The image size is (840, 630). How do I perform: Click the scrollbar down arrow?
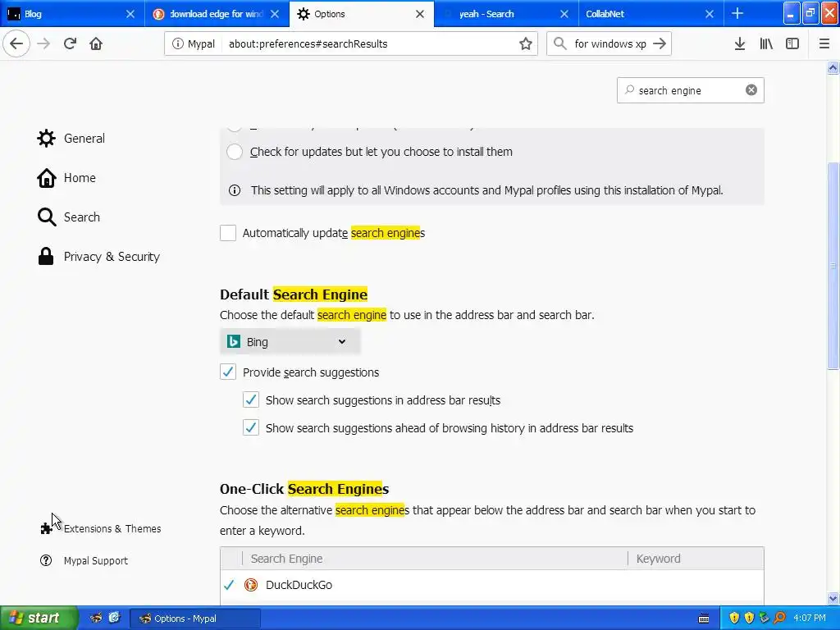833,598
